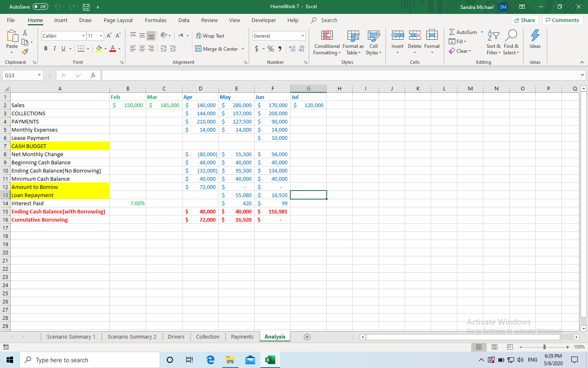The image size is (588, 368).
Task: Apply align left to cell text
Action: pyautogui.click(x=133, y=49)
